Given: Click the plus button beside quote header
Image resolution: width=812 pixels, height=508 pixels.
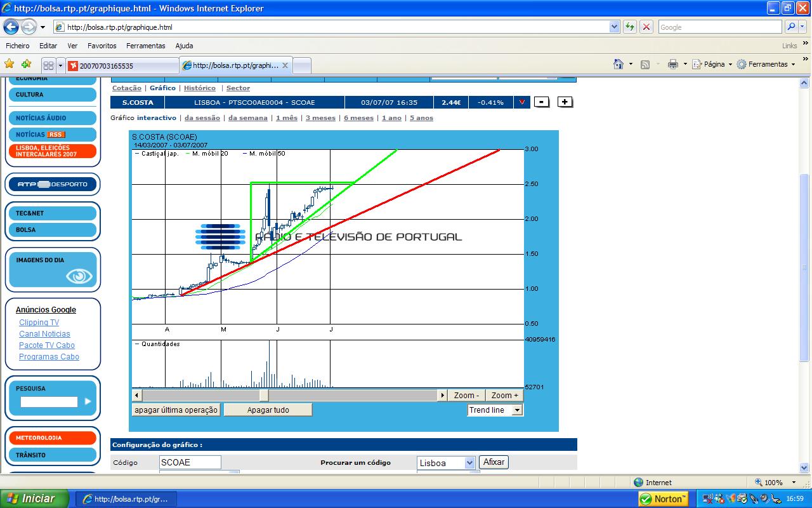Looking at the screenshot, I should click(565, 102).
